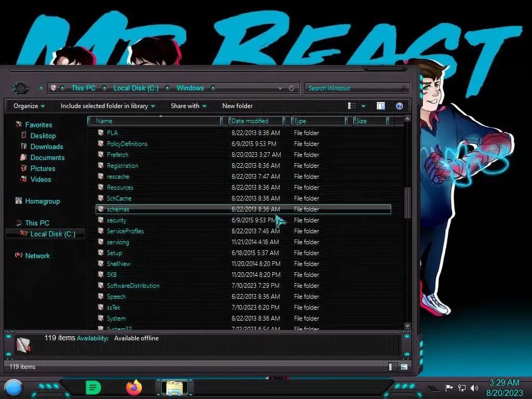Image resolution: width=532 pixels, height=399 pixels.
Task: Switch to details view from status bar
Action: click(393, 367)
